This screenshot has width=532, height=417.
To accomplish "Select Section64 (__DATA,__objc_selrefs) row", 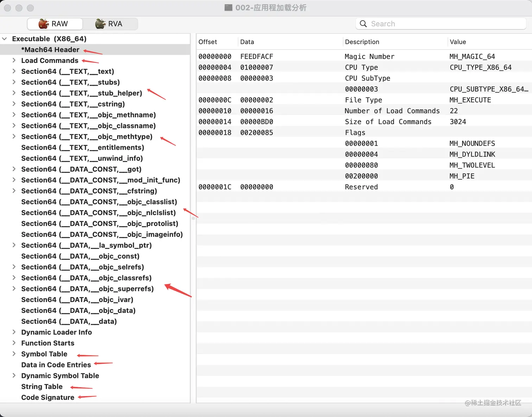I will (x=95, y=267).
